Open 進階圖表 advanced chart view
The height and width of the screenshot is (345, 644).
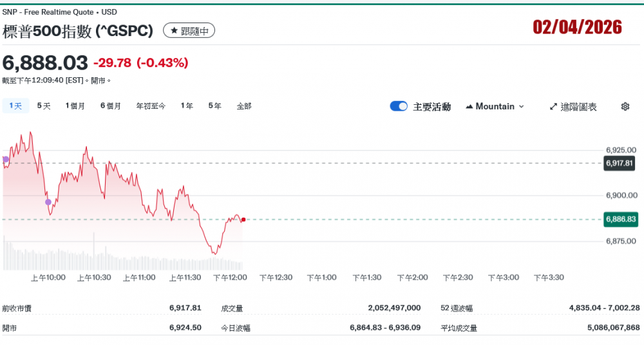pos(573,107)
